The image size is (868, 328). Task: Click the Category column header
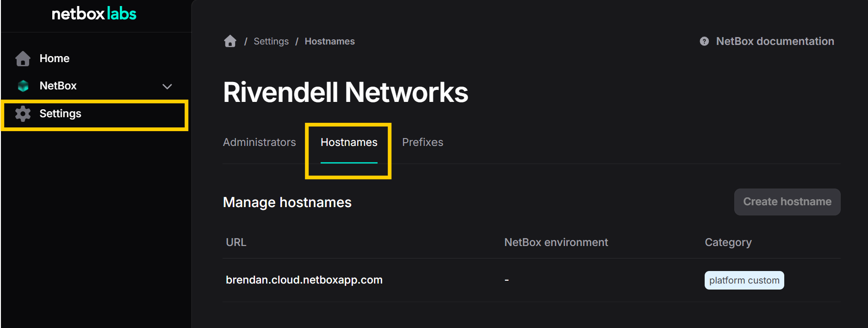(728, 242)
